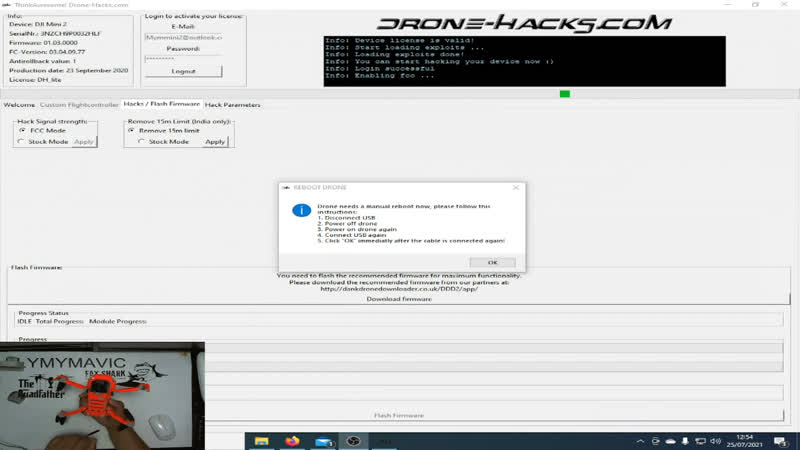The width and height of the screenshot is (800, 450).
Task: Click the 'Antirollback value: 1' text
Action: [42, 61]
